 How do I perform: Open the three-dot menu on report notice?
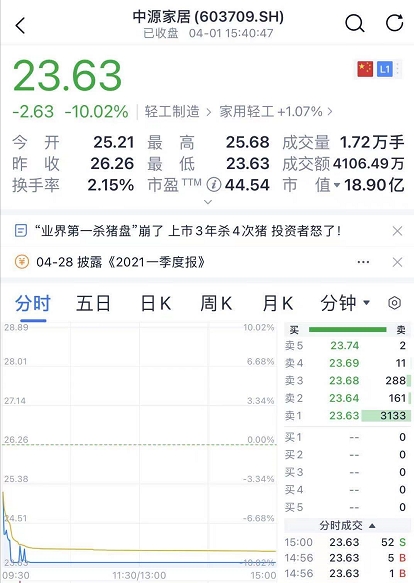pos(363,262)
